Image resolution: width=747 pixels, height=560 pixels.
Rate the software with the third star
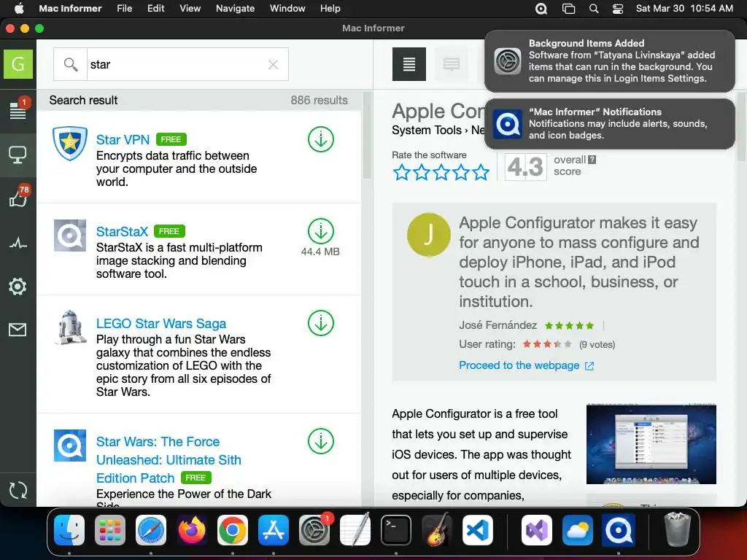[441, 172]
